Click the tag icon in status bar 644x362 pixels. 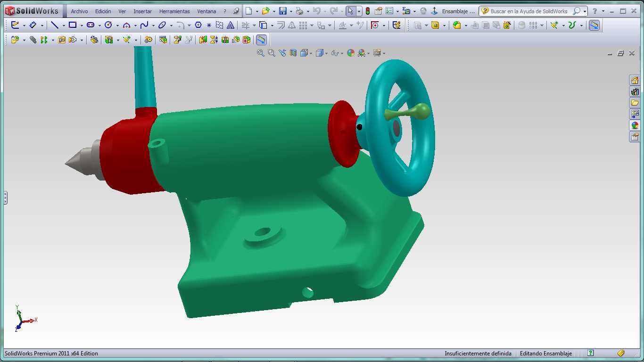(x=621, y=353)
